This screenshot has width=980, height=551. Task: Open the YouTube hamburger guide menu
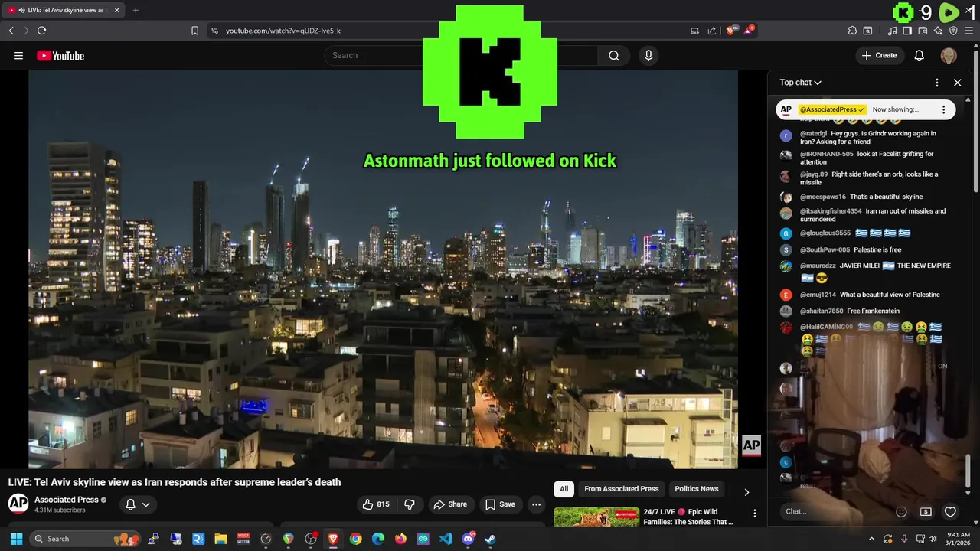pyautogui.click(x=18, y=55)
